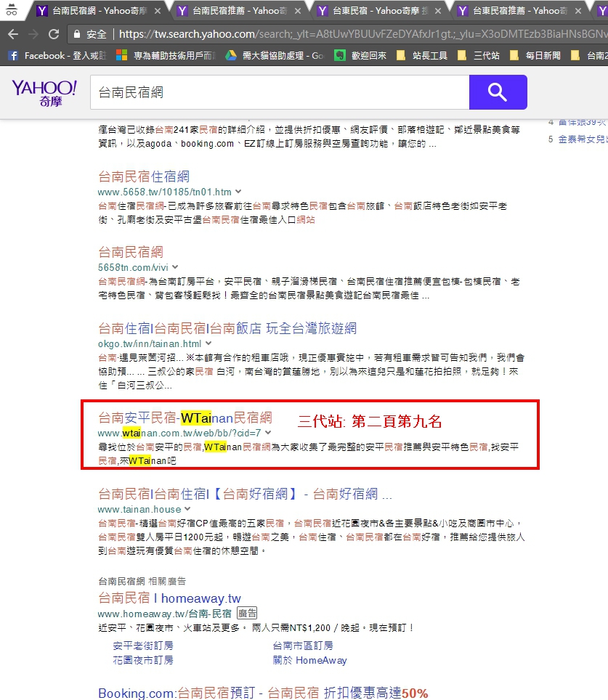Open the 台南民宿網 result from 5658tn.com
Image resolution: width=608 pixels, height=700 pixels.
pos(131,252)
